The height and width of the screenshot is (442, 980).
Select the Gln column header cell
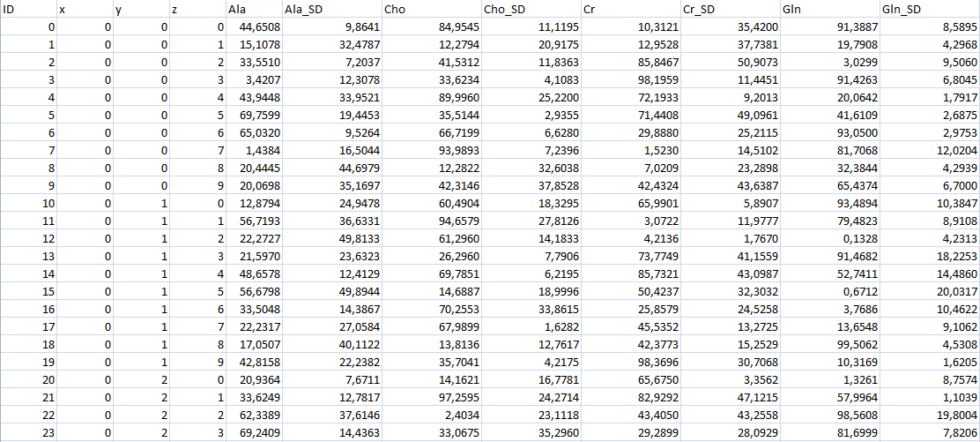coord(828,10)
